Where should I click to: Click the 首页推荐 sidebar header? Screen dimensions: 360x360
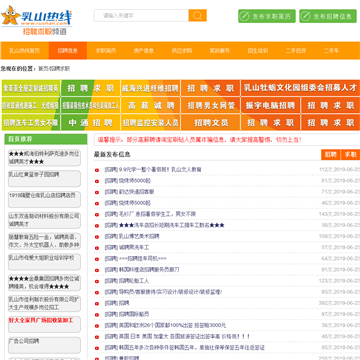click(x=46, y=139)
